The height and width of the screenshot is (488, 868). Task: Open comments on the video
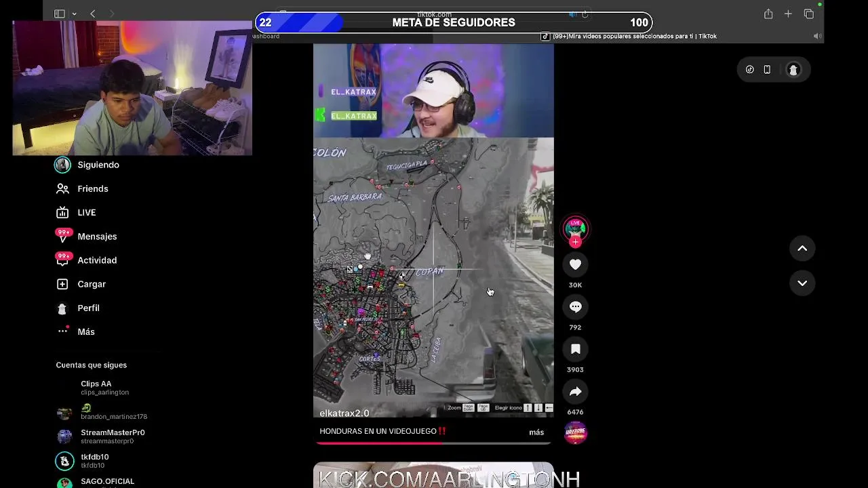click(x=575, y=307)
